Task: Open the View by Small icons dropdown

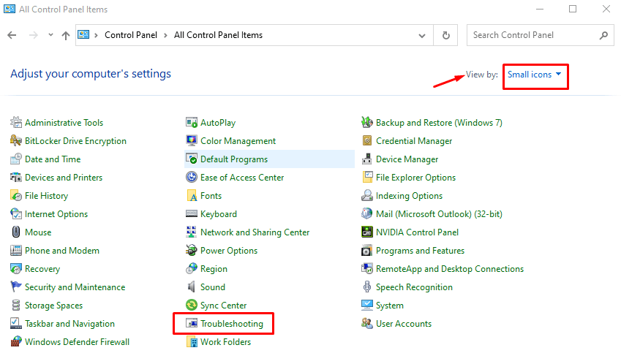Action: (x=535, y=75)
